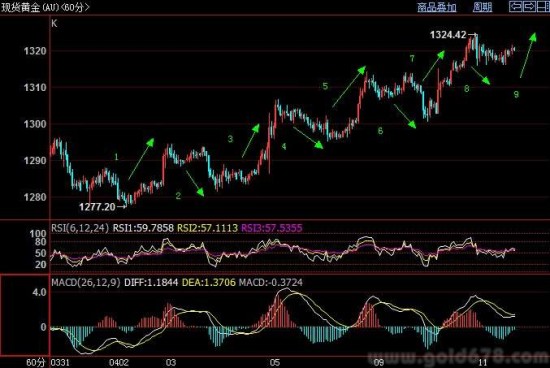Select the MACD(26,12,9) indicator label
550x368 pixels.
pos(86,282)
